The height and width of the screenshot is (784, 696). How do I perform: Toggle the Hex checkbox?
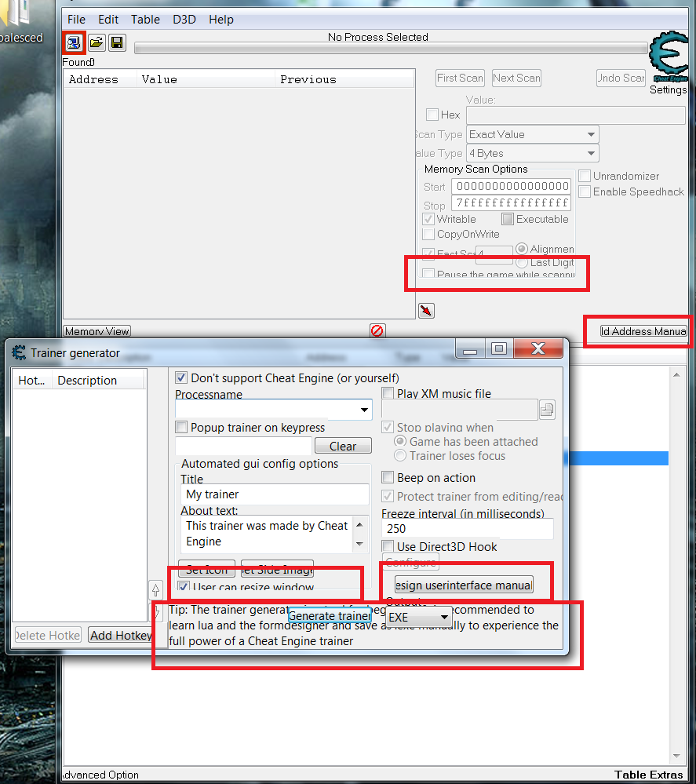(x=432, y=115)
